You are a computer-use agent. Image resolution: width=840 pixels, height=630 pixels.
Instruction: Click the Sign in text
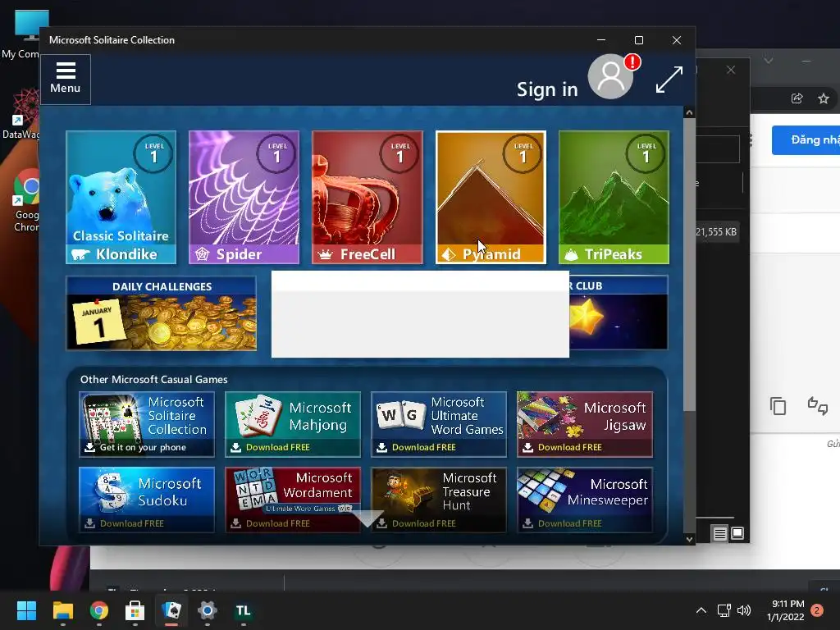(547, 89)
